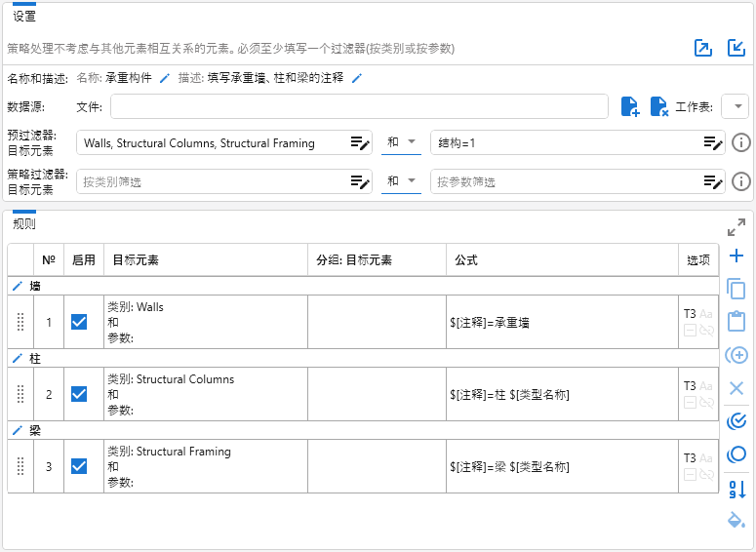Edit the name 承重构件 pencil icon
Screen dimensions: 756x552
point(165,78)
